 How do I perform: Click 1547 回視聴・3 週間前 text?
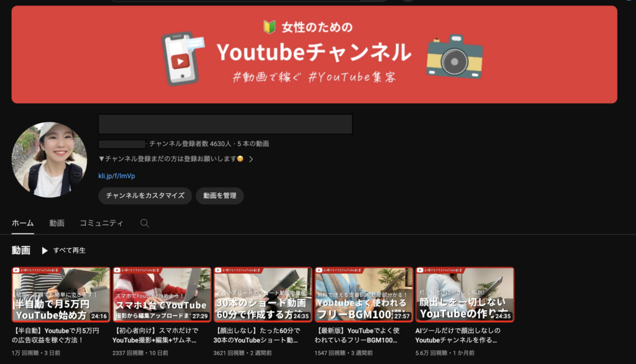coord(343,353)
